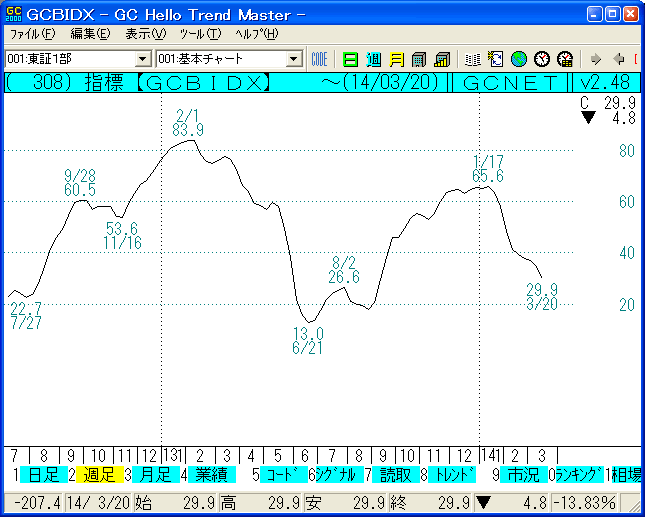Click the 8/2 26.6 chart label
This screenshot has width=645, height=517.
click(x=344, y=270)
